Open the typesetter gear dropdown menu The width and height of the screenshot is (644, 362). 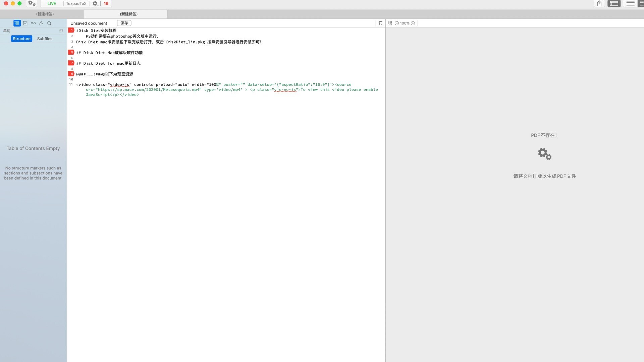(x=95, y=3)
